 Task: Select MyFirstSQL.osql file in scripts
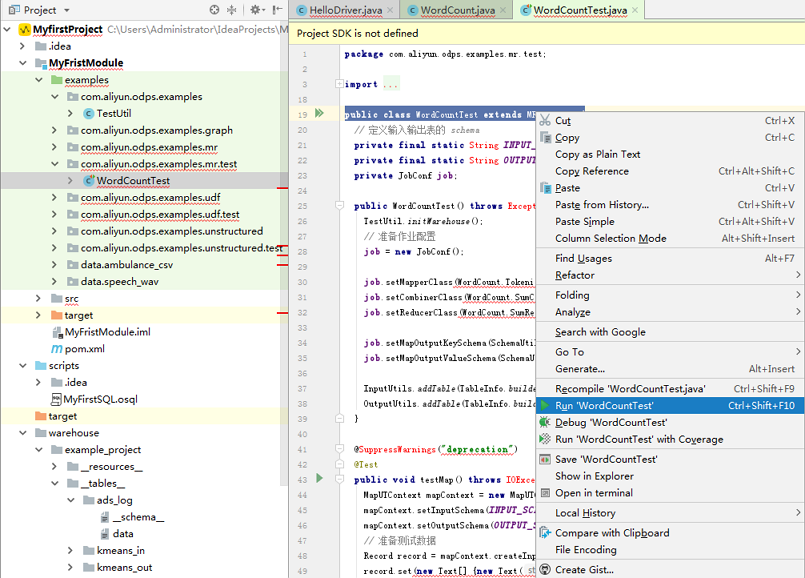coord(100,399)
